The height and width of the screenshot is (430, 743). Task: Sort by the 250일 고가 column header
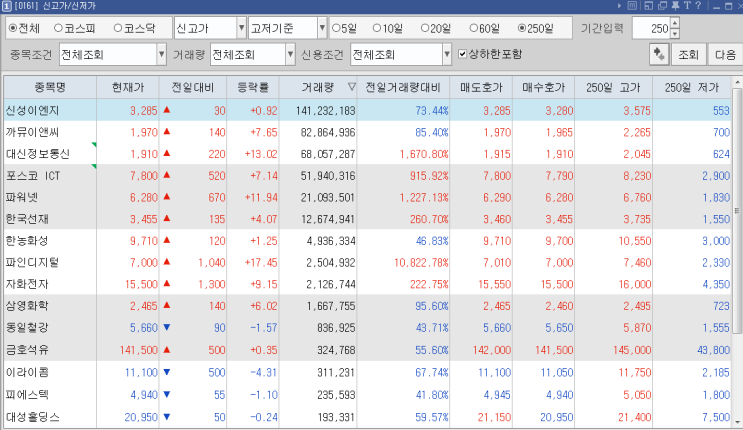(x=613, y=87)
